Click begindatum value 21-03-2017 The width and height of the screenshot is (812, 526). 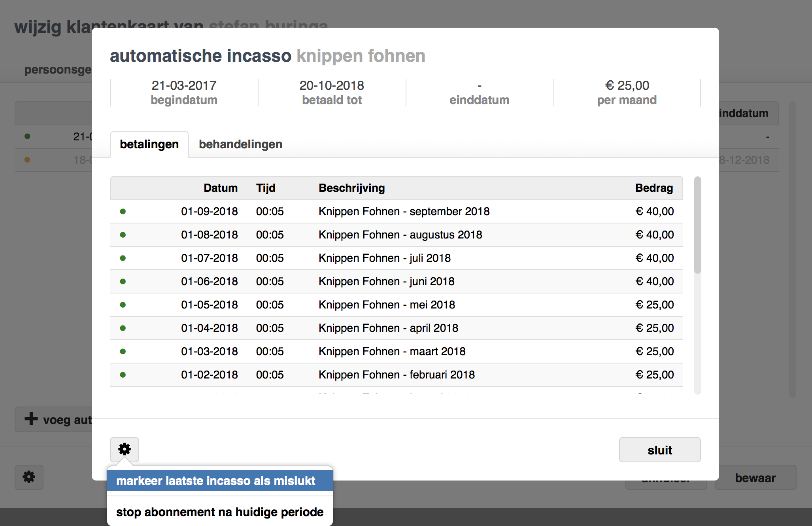[x=184, y=85]
